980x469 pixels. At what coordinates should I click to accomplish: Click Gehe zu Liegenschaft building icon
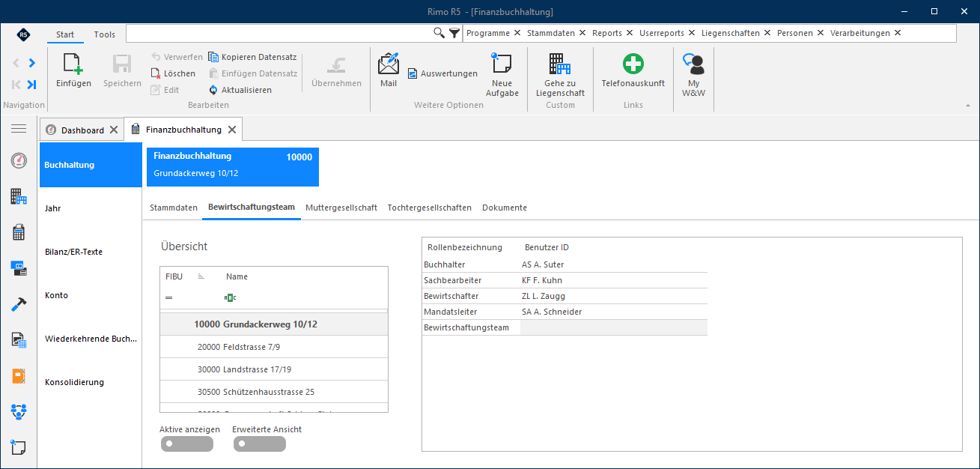click(x=560, y=64)
